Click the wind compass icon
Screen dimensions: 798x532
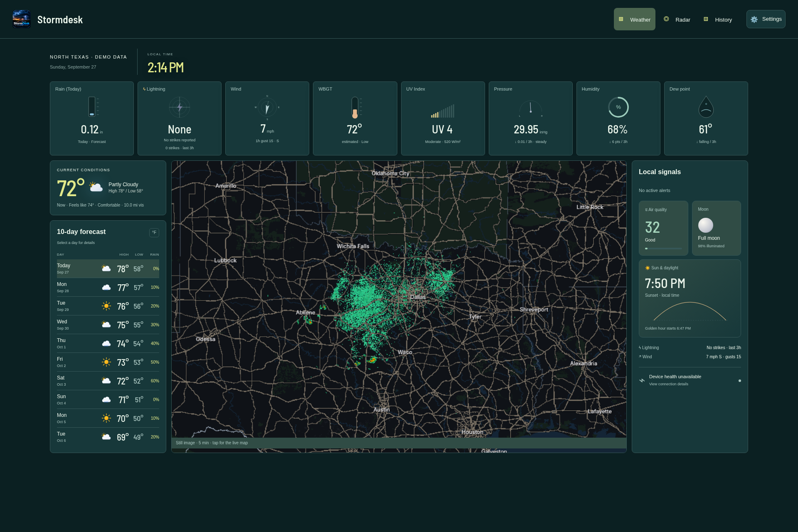click(x=267, y=108)
